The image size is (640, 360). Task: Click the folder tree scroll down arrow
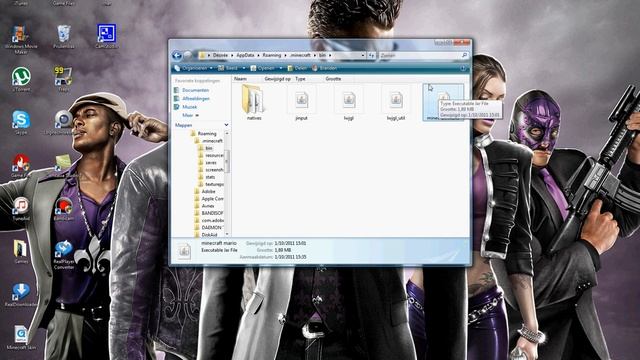227,234
